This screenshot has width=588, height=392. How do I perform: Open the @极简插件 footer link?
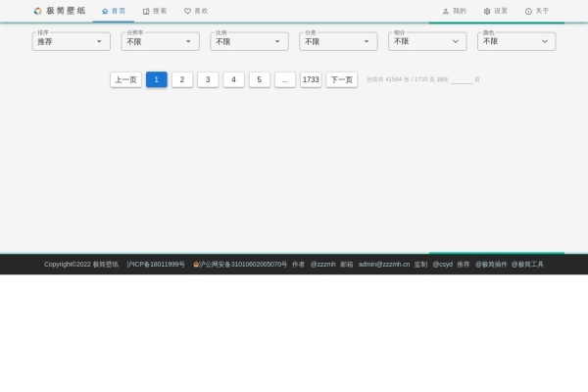coord(491,265)
